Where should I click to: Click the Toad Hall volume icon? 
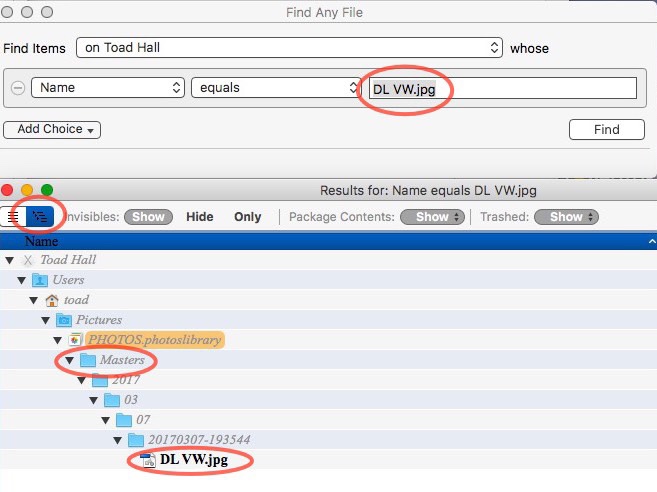point(28,260)
